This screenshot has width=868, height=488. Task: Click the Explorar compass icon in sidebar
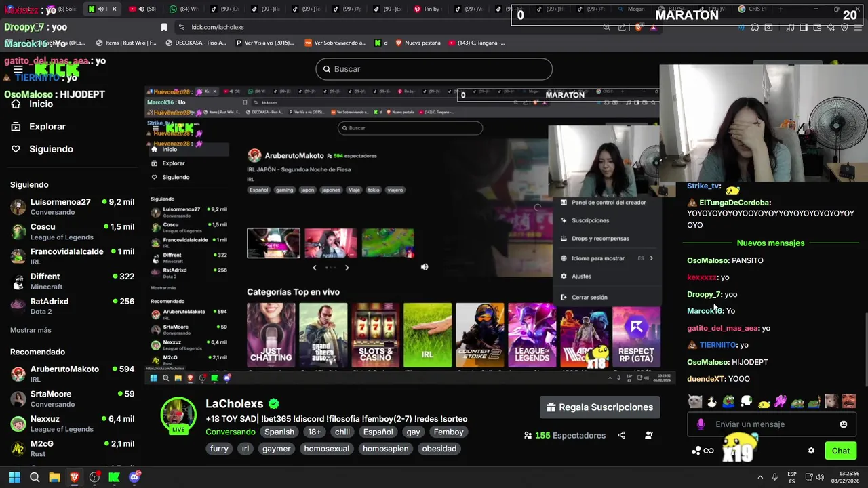[x=16, y=127]
